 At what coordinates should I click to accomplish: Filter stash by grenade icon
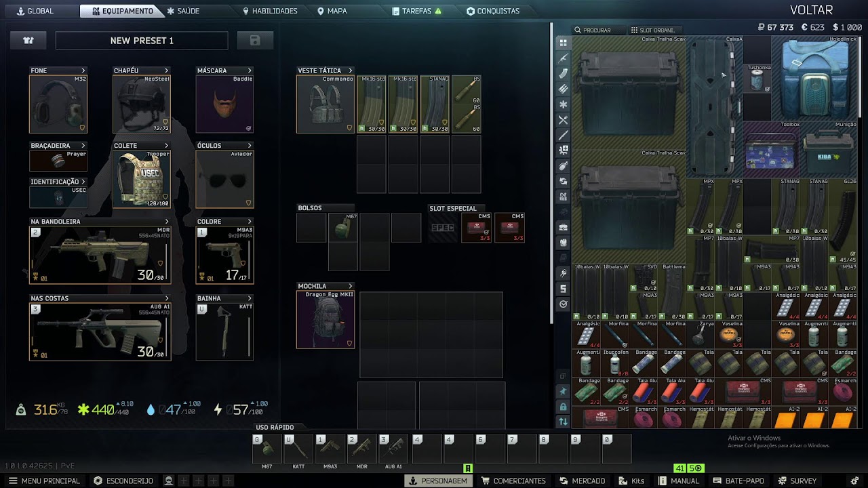(563, 166)
